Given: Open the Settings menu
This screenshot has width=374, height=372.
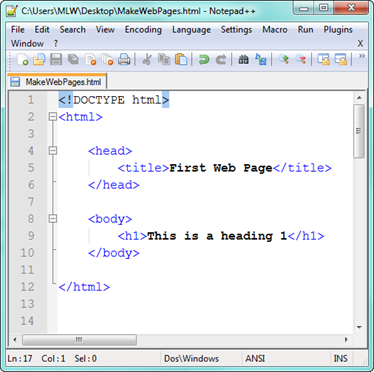Looking at the screenshot, I should click(236, 30).
